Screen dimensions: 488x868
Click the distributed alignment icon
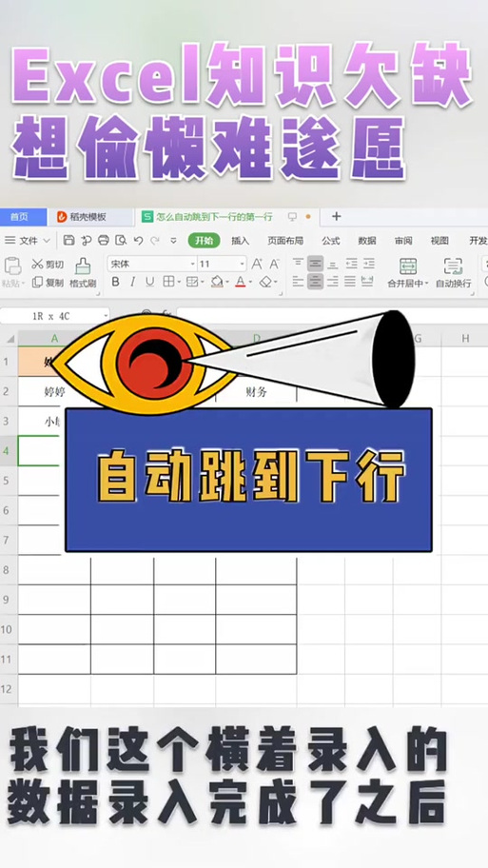[367, 282]
